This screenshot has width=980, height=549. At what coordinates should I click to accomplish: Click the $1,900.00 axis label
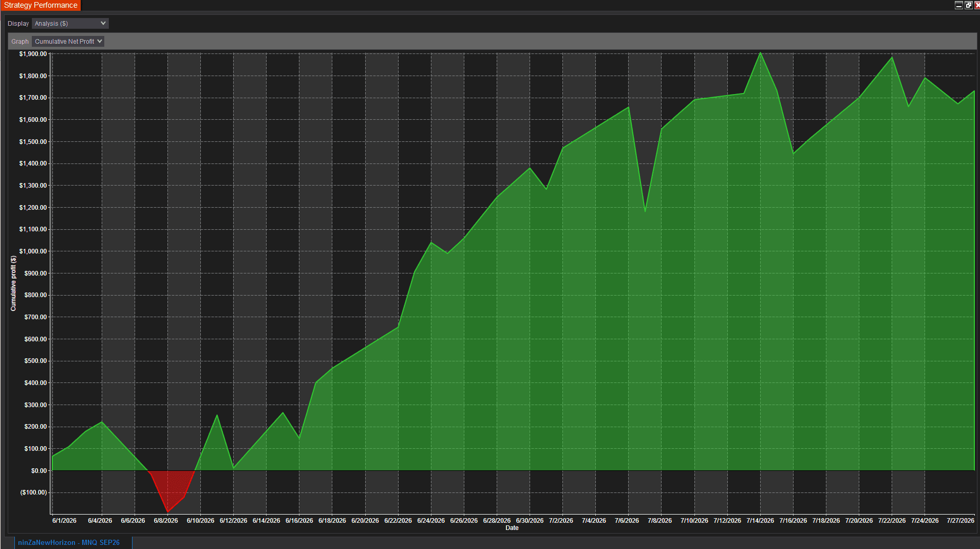(x=33, y=54)
